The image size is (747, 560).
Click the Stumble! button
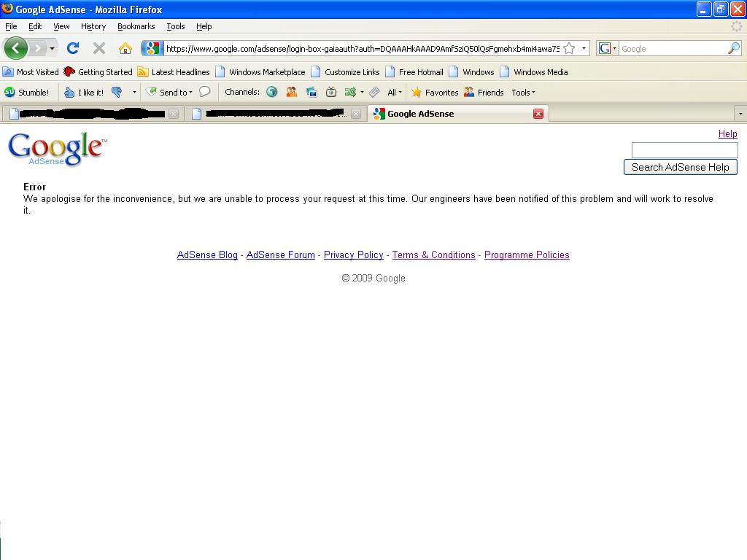pos(27,93)
